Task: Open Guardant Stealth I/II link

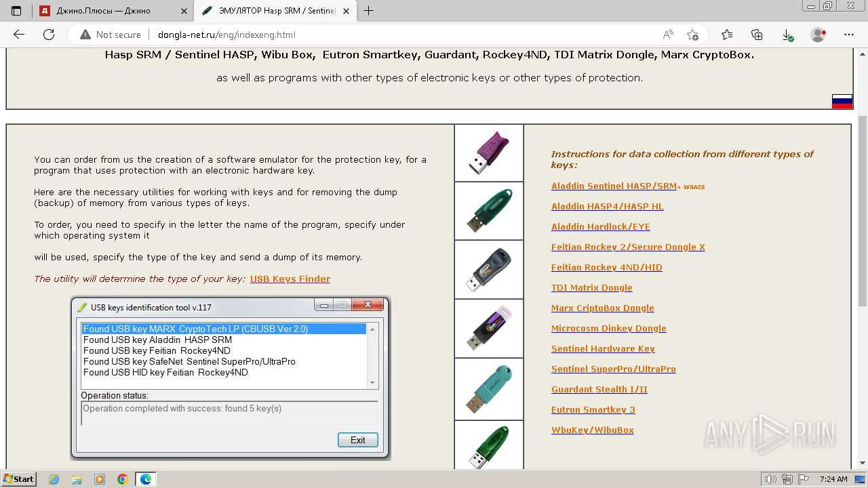Action: tap(599, 390)
